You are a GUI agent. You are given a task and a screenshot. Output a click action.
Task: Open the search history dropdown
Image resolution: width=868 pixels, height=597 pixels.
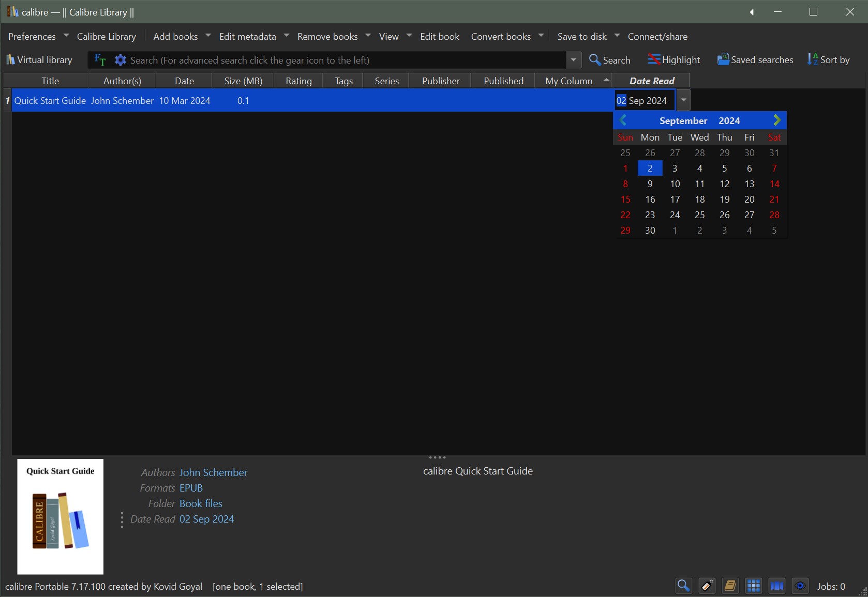point(574,60)
